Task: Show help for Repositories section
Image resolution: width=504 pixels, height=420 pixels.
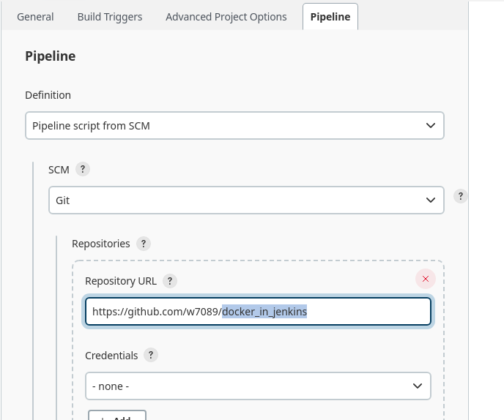Action: point(144,244)
